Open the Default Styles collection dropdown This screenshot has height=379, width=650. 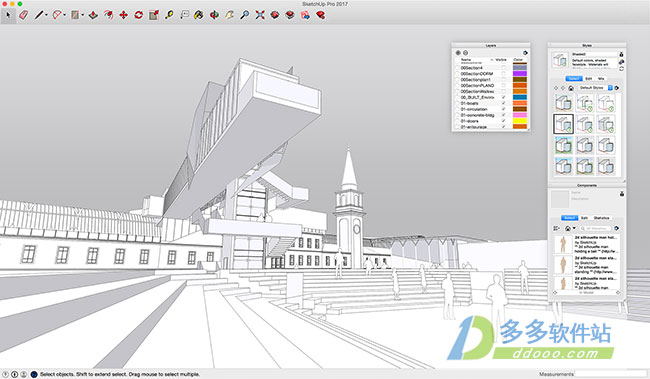click(x=595, y=88)
